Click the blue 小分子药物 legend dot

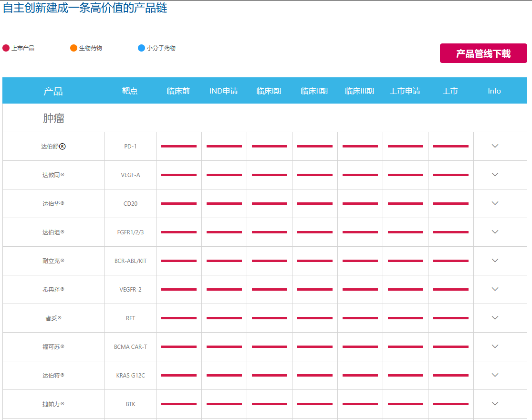[x=141, y=48]
